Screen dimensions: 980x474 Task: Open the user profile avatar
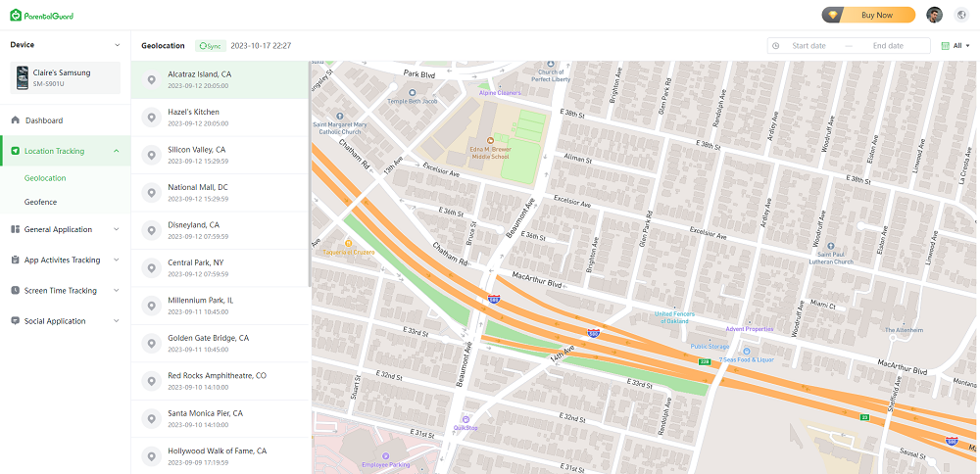934,15
